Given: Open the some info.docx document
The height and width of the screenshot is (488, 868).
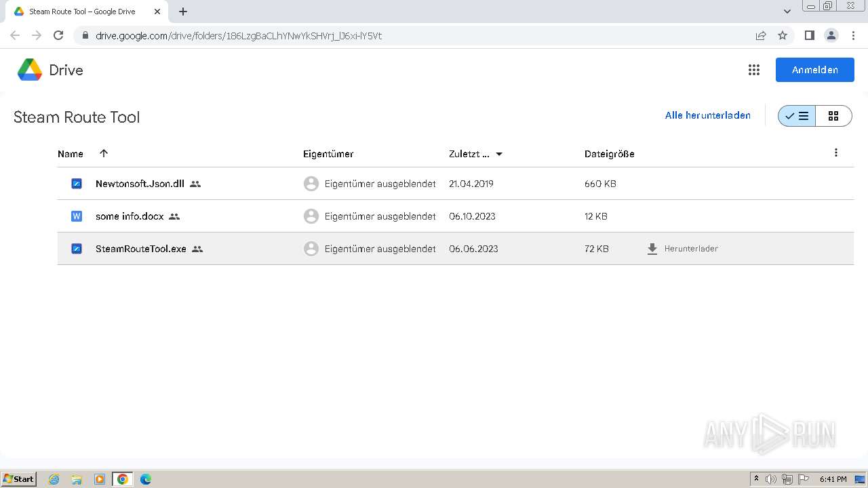Looking at the screenshot, I should click(130, 216).
